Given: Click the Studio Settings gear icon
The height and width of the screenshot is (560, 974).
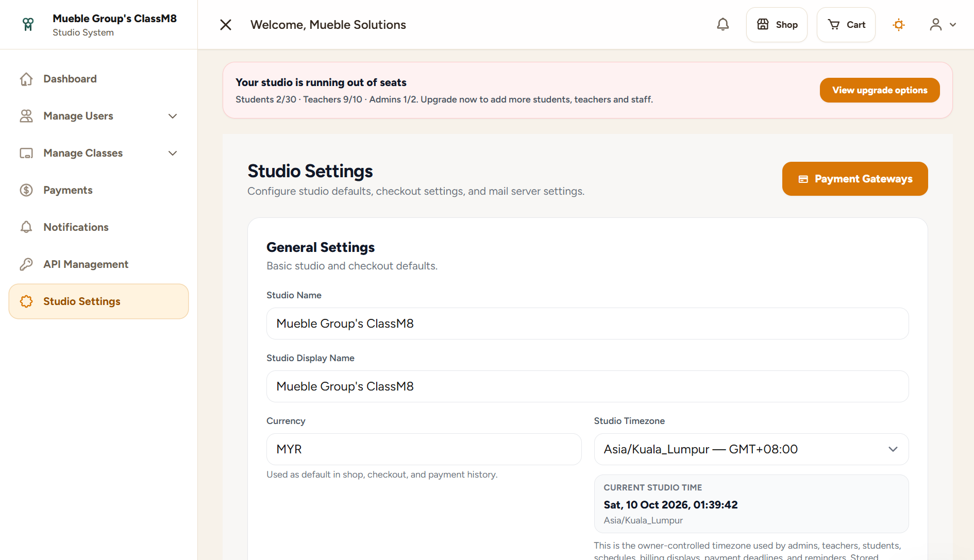Looking at the screenshot, I should pyautogui.click(x=26, y=301).
